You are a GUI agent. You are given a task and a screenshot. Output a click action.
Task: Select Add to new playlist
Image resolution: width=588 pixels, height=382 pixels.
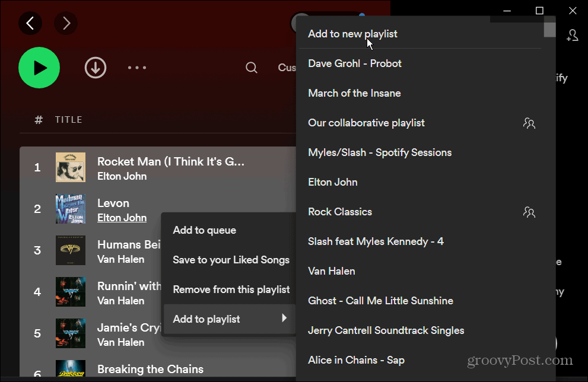point(352,34)
